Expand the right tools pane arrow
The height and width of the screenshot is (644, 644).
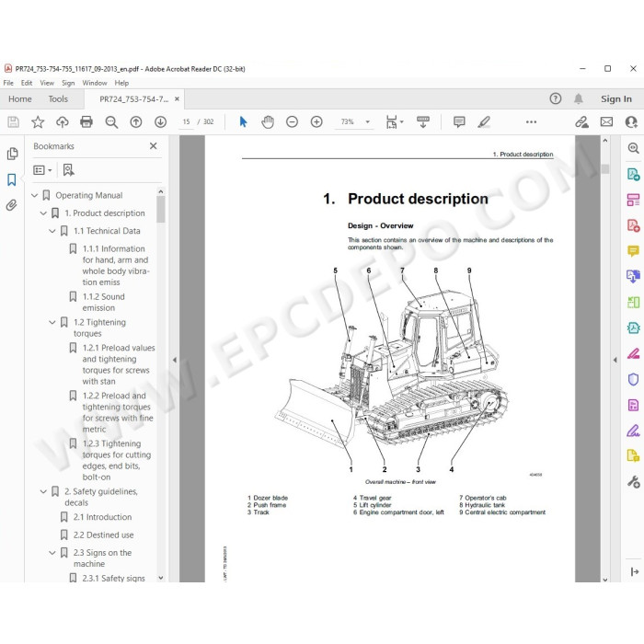pyautogui.click(x=615, y=360)
